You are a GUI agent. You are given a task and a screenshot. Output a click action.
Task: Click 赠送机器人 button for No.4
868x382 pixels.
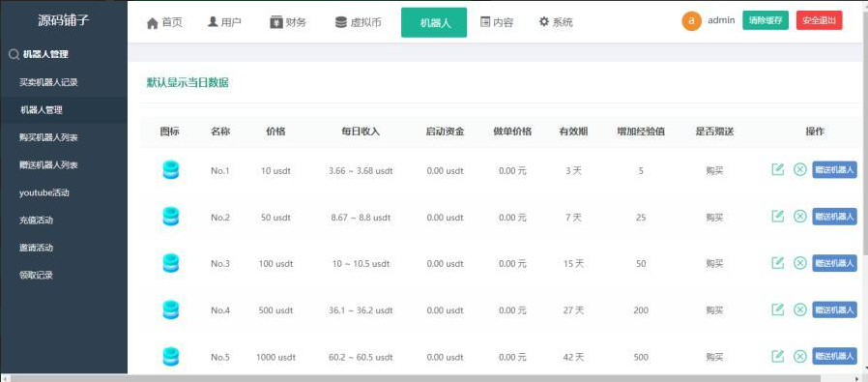[834, 309]
